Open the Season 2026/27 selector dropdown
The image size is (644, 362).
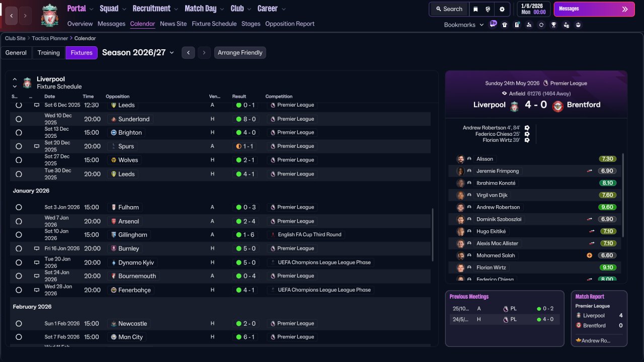pyautogui.click(x=138, y=52)
